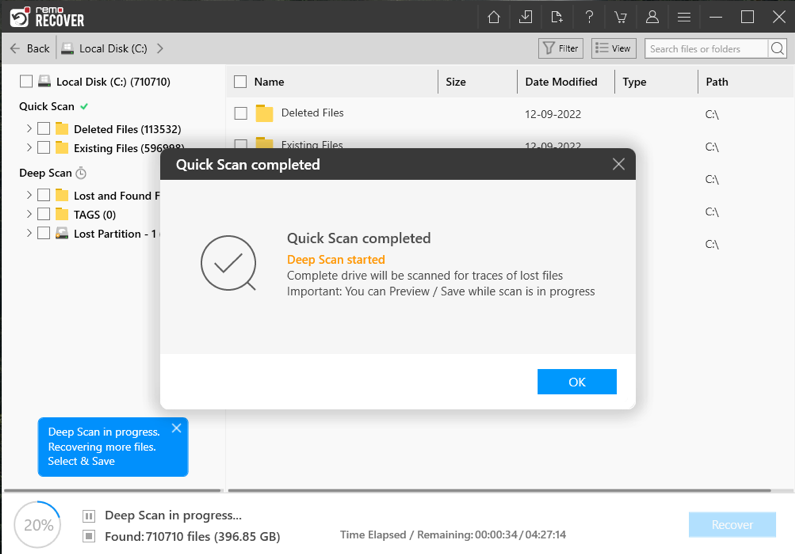Click the search magnifier icon
Screen dimensions: 795x554
777,49
